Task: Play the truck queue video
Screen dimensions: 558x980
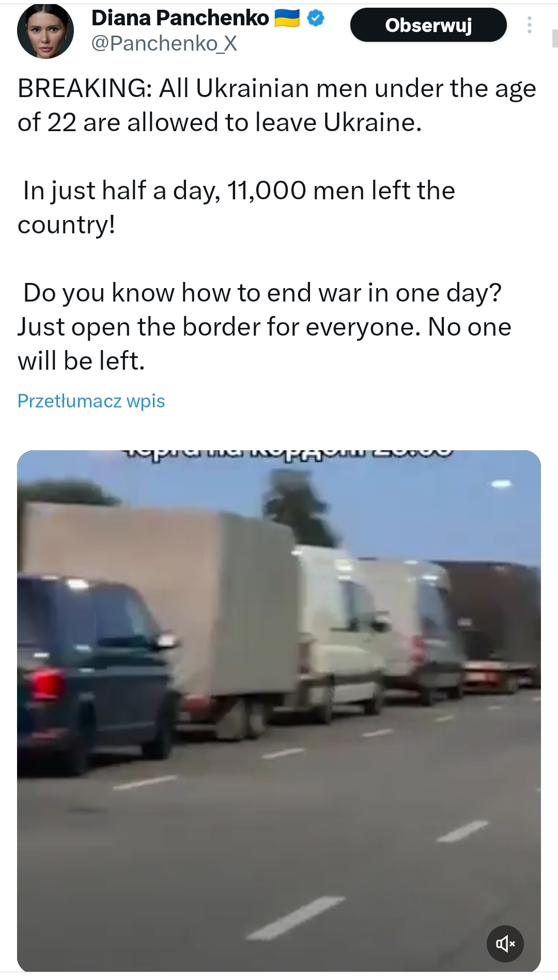Action: 279,711
